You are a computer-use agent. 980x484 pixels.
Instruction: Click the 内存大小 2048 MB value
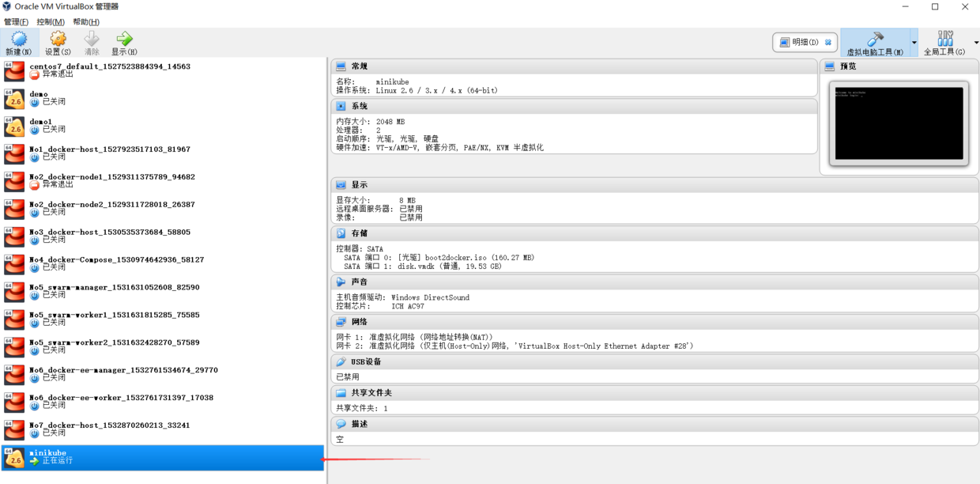[390, 123]
